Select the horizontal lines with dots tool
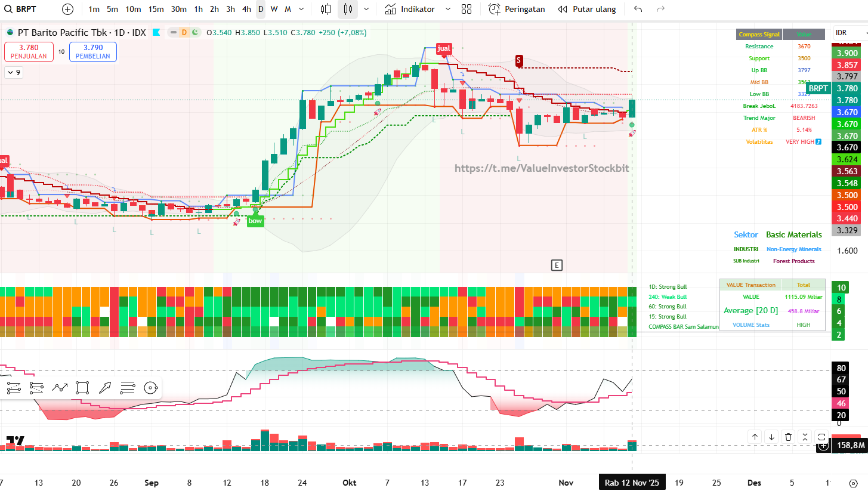868x491 pixels. coord(128,388)
